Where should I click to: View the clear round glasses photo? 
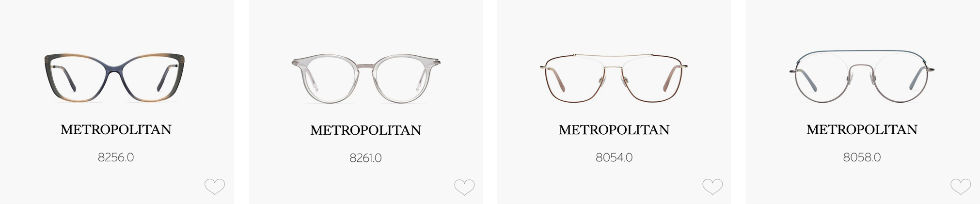(366, 79)
